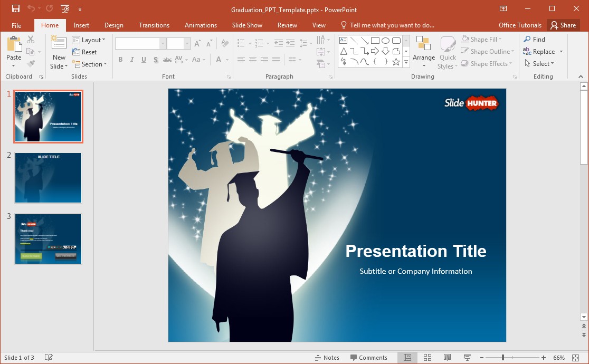Image resolution: width=589 pixels, height=364 pixels.
Task: Open the Layout dropdown
Action: 89,40
